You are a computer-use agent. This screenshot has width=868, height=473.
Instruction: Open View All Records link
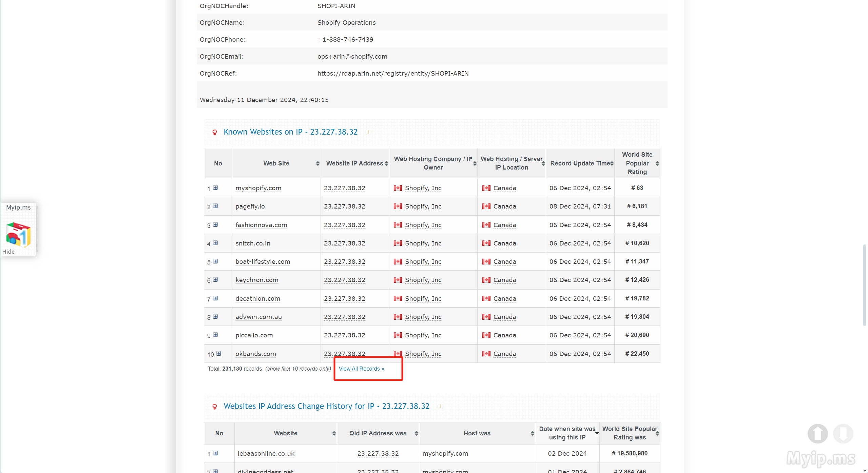coord(361,369)
